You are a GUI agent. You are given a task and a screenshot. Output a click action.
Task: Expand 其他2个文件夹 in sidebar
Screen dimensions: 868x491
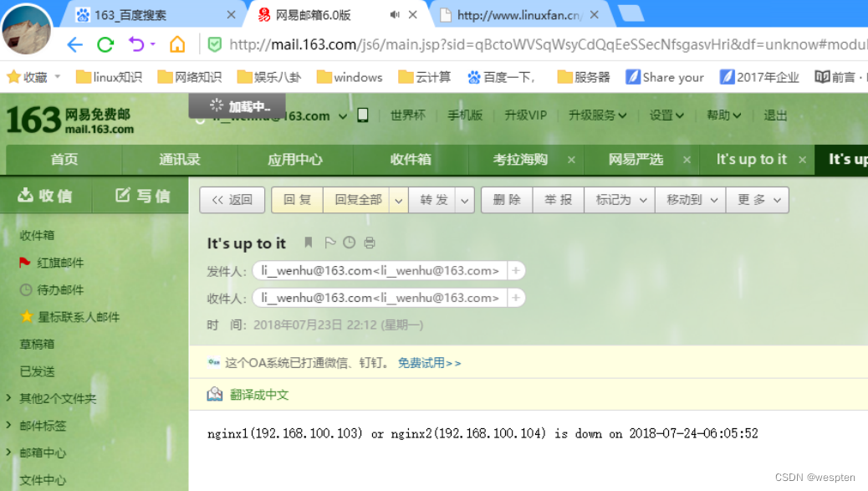9,397
